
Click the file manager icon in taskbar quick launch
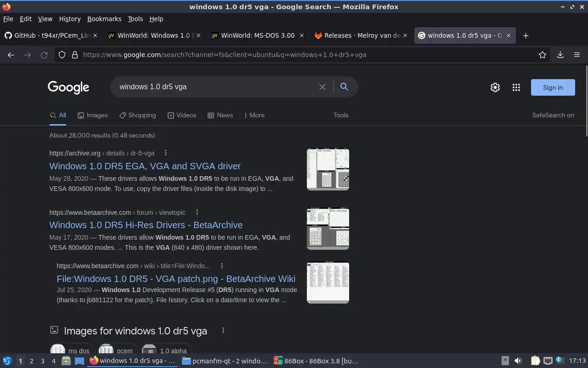point(66,361)
